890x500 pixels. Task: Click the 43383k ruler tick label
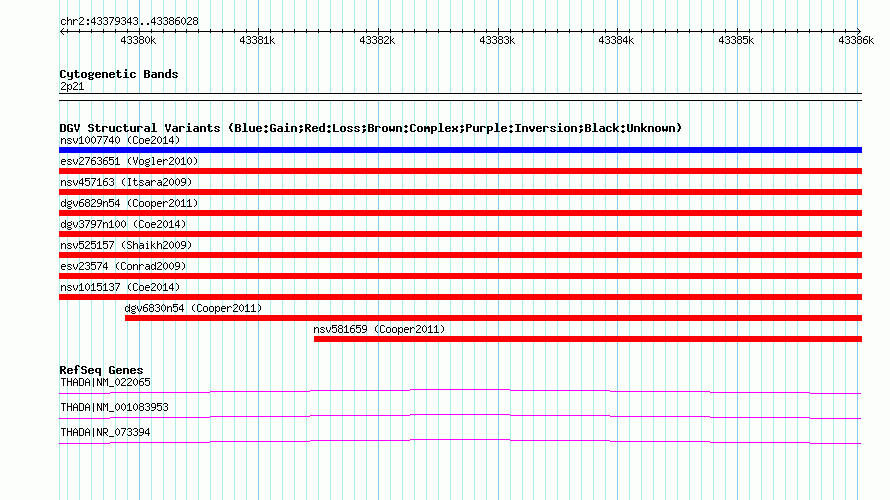tap(497, 41)
